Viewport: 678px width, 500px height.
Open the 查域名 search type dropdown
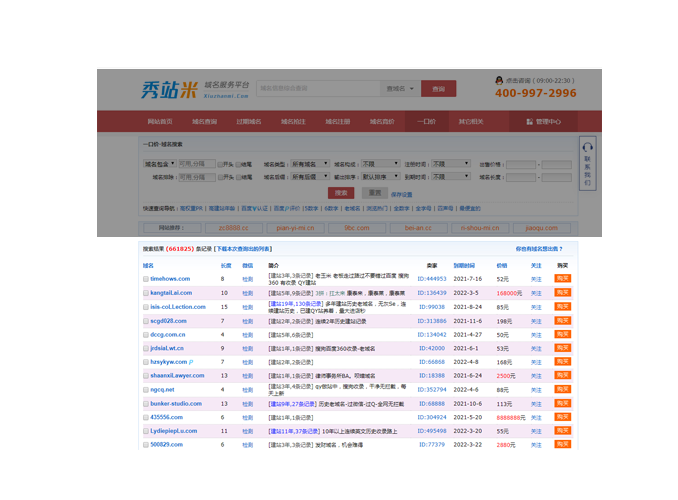pos(401,89)
